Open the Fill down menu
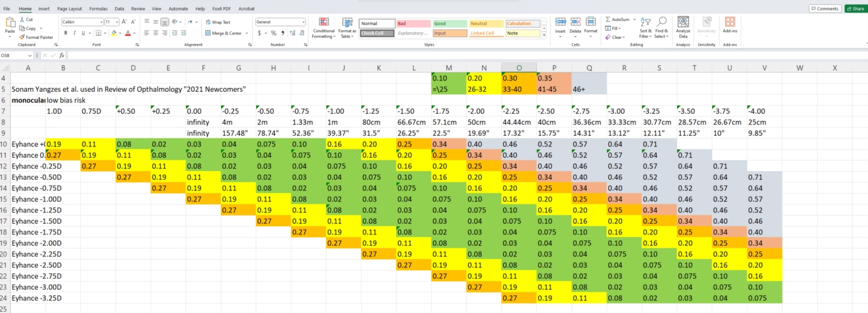This screenshot has height=313, width=868. coord(612,28)
